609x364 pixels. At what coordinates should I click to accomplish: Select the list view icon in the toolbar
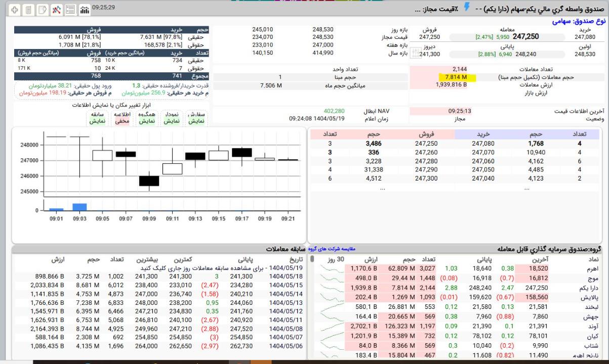[x=70, y=10]
